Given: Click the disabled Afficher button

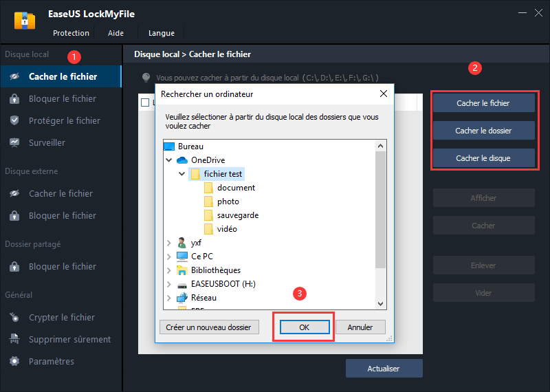Looking at the screenshot, I should point(483,198).
